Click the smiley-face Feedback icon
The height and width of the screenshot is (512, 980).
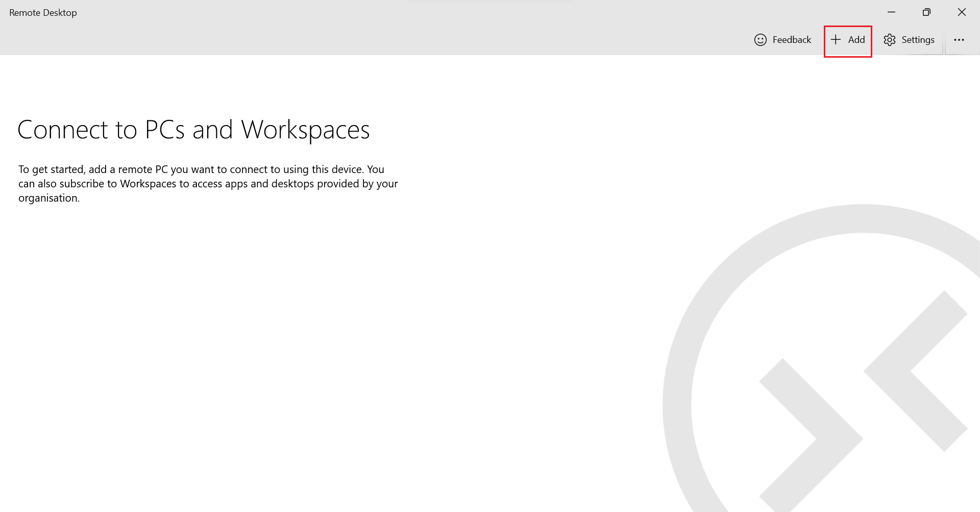(x=761, y=40)
